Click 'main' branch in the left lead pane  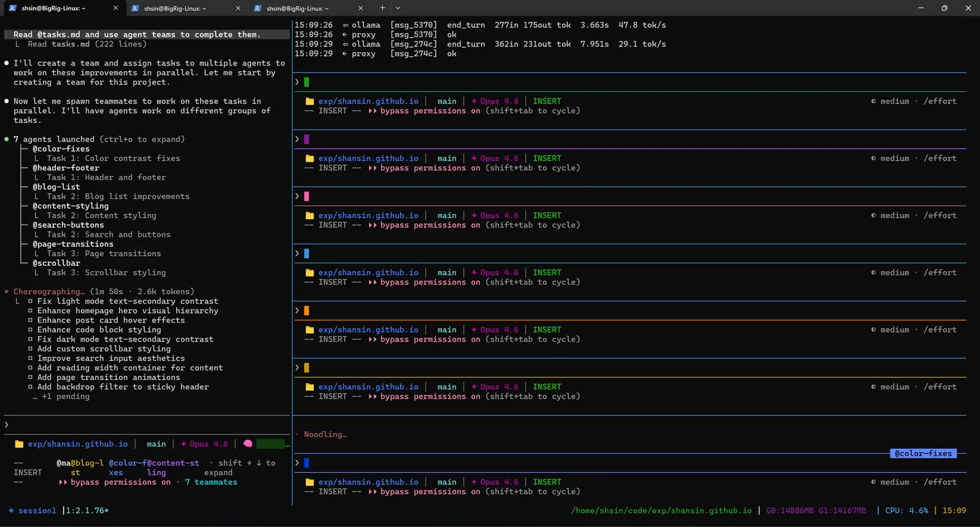click(156, 444)
